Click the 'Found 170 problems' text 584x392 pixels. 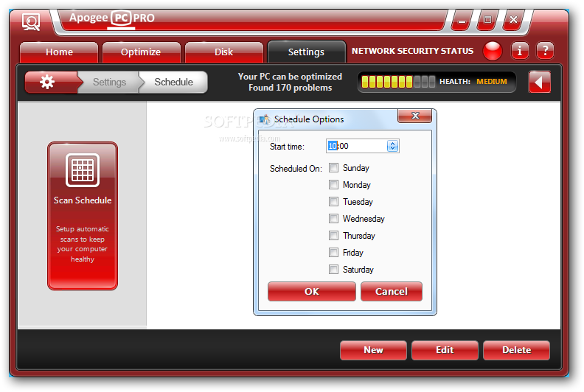click(x=290, y=88)
